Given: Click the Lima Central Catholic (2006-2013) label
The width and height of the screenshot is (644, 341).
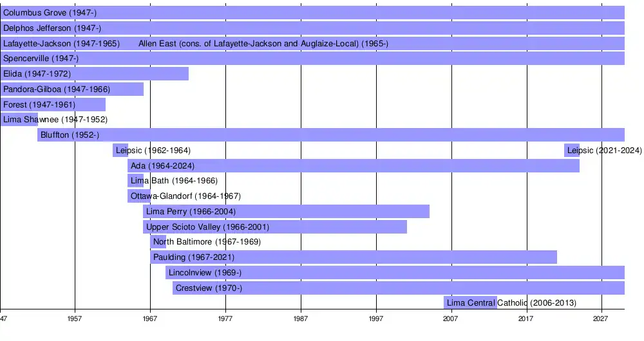Looking at the screenshot, I should point(511,303).
